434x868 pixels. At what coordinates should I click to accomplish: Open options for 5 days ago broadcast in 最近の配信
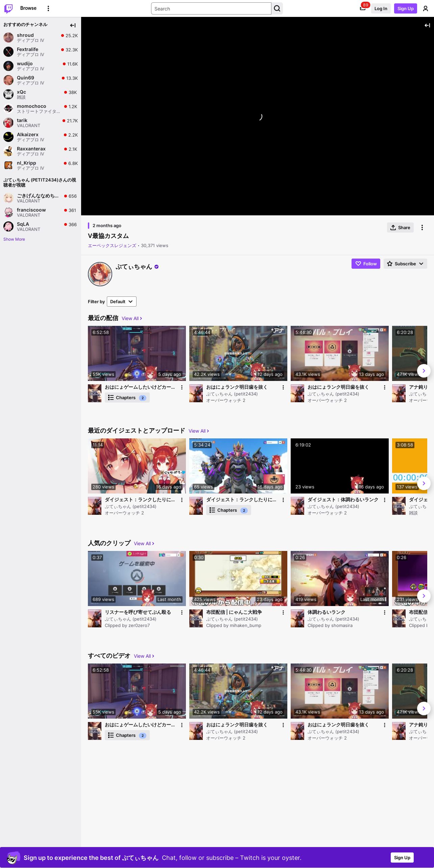click(x=182, y=387)
